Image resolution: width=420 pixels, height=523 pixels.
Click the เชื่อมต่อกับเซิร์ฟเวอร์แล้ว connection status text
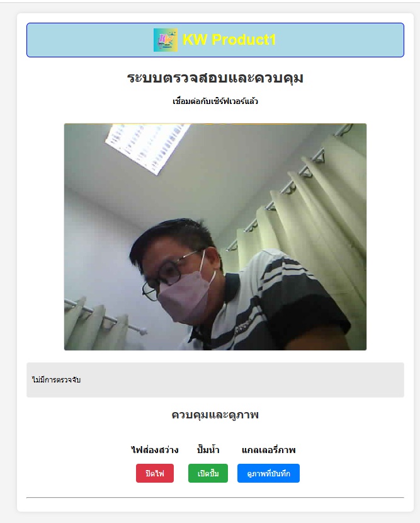click(x=215, y=101)
